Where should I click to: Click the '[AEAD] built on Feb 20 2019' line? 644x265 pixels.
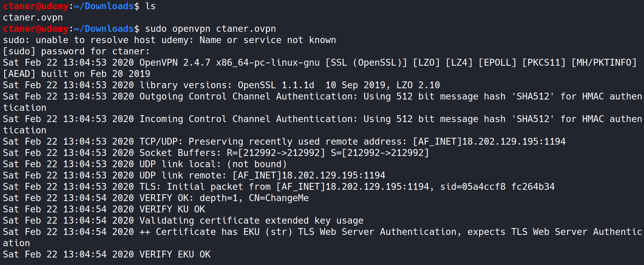tap(77, 74)
